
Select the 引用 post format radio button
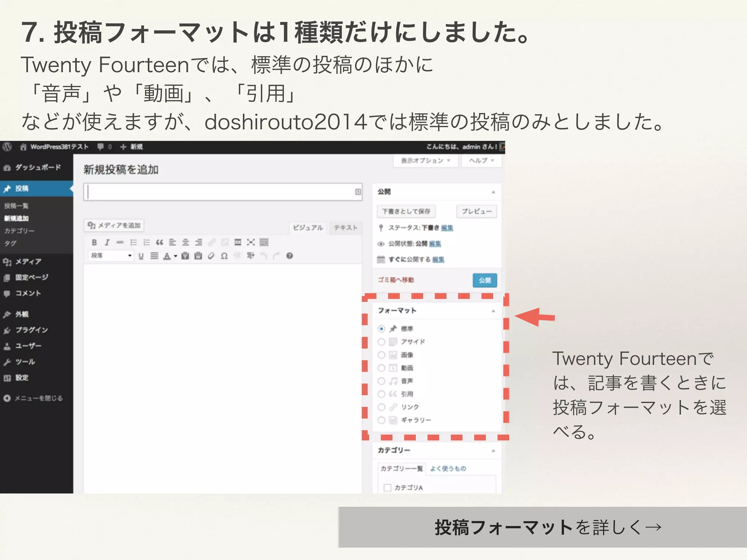(x=382, y=394)
